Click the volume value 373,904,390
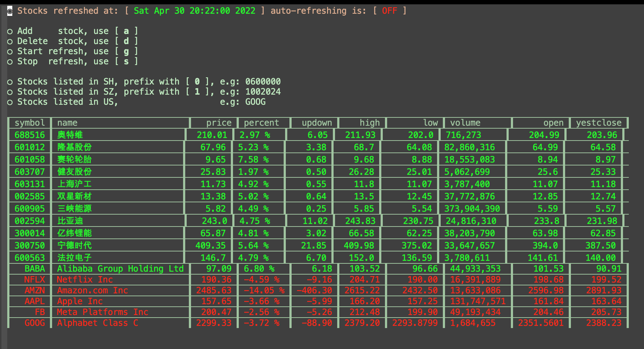This screenshot has width=644, height=349. click(472, 209)
